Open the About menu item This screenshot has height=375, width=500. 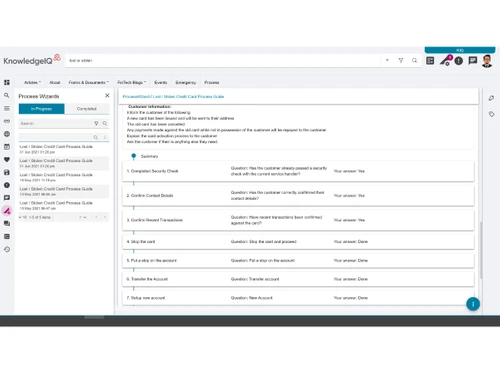(x=55, y=82)
